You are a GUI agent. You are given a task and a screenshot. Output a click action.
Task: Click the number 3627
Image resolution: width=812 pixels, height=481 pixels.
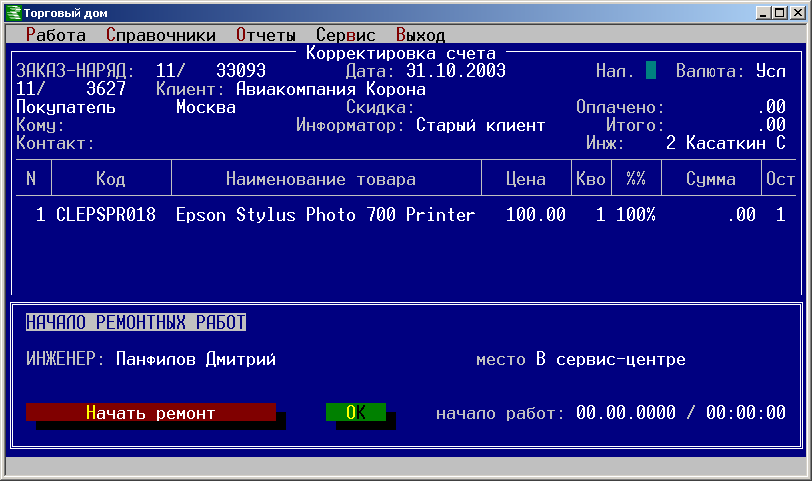pos(106,89)
